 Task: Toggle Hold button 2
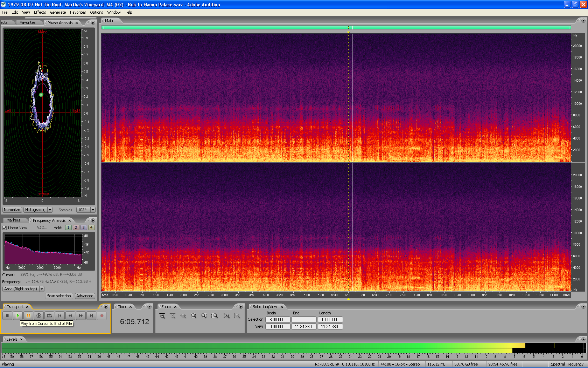pyautogui.click(x=76, y=227)
